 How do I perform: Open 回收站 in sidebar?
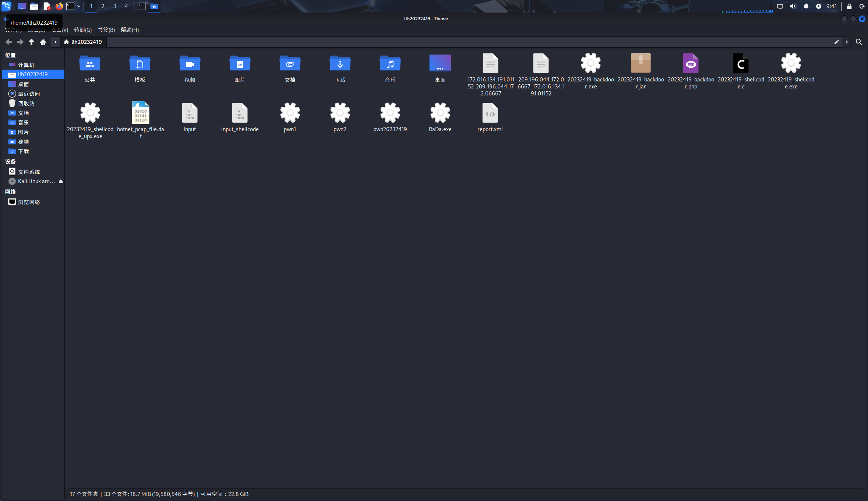[x=26, y=104]
